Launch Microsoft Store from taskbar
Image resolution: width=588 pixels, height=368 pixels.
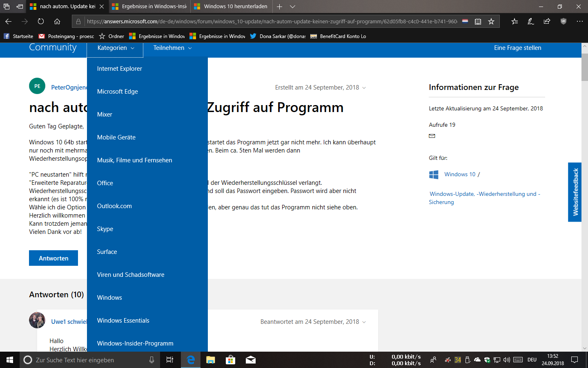click(x=230, y=360)
